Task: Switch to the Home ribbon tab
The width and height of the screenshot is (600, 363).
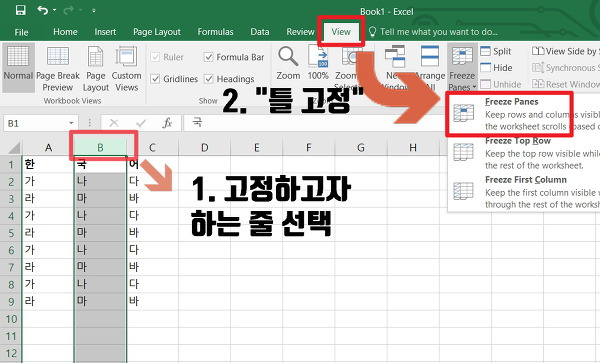Action: click(x=65, y=32)
